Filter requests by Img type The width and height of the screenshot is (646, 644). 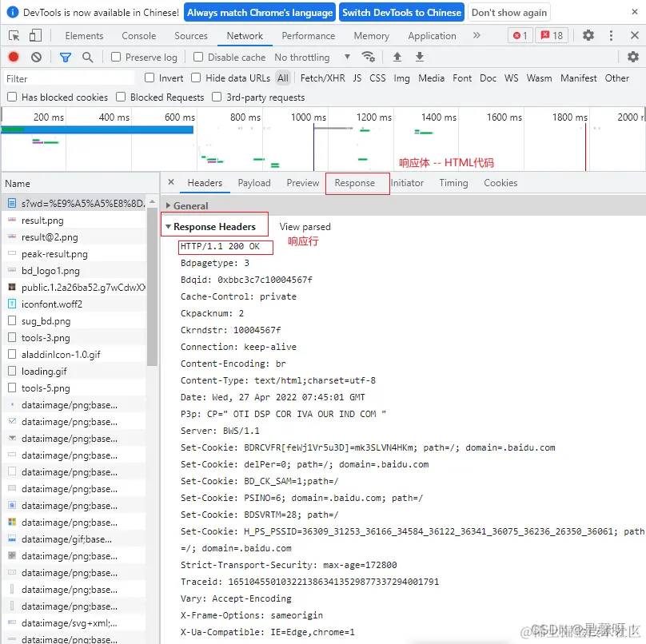click(x=401, y=78)
